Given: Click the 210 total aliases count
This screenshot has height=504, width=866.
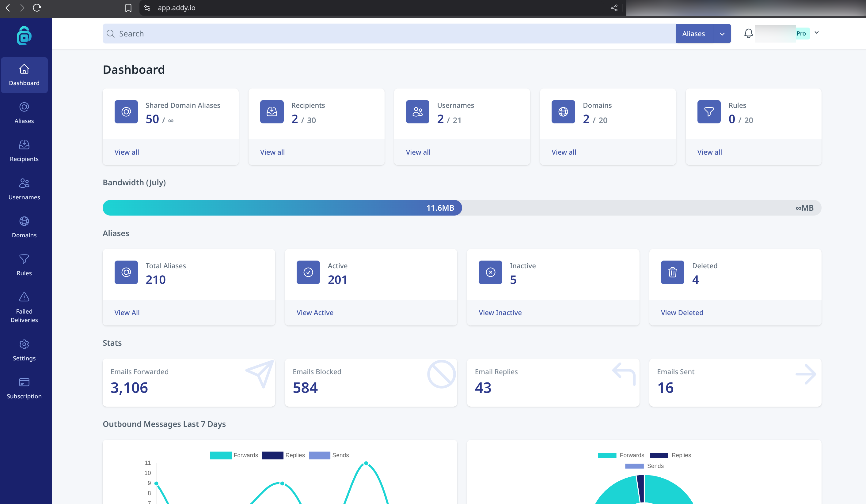Looking at the screenshot, I should click(x=156, y=280).
